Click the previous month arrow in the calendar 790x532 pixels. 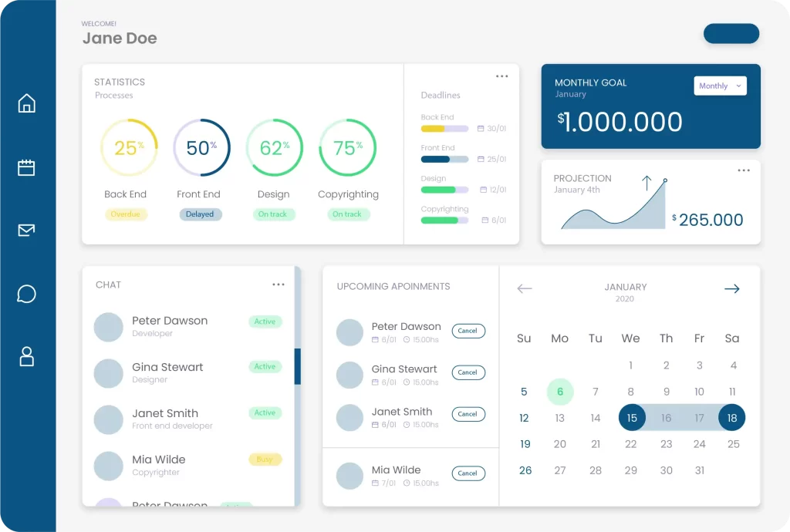tap(525, 288)
